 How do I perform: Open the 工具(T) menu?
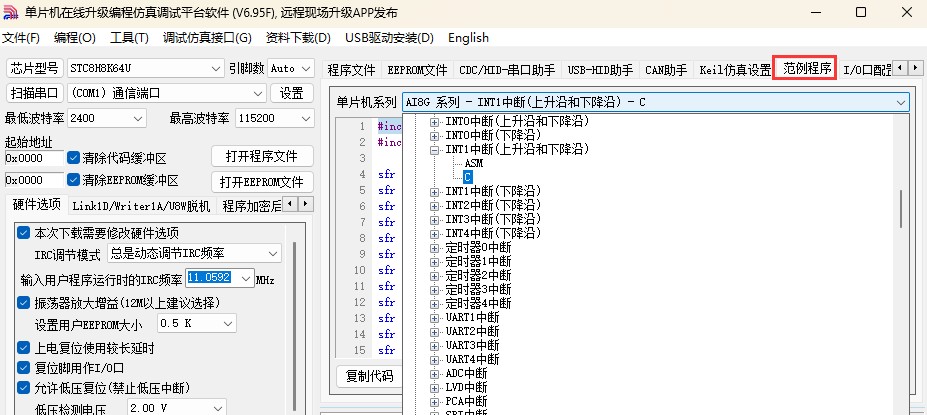pyautogui.click(x=129, y=38)
